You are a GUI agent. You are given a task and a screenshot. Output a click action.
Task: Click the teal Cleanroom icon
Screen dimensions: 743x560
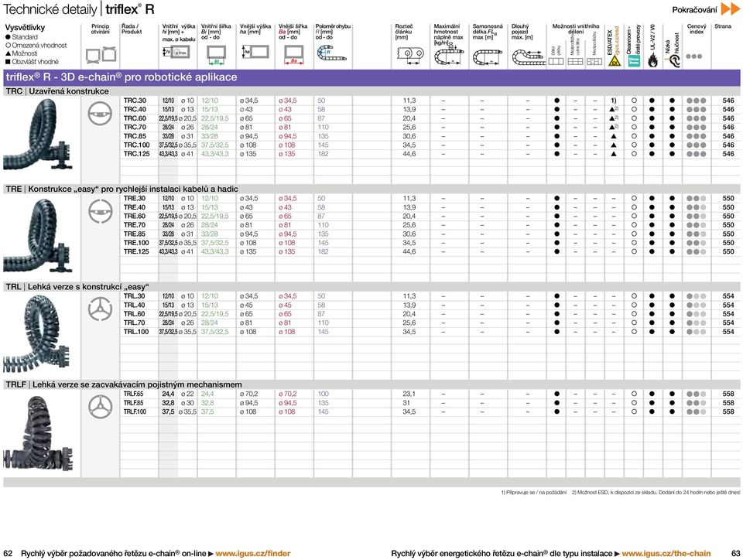tap(634, 60)
